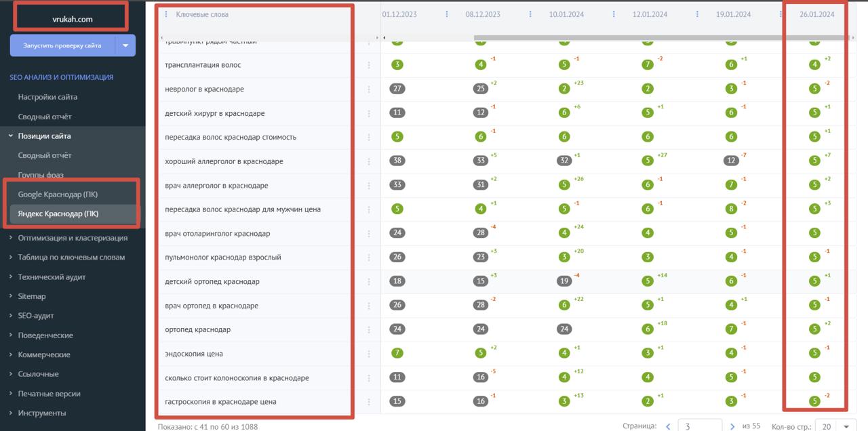Go to the next results page arrow
The width and height of the screenshot is (868, 431).
pos(732,426)
